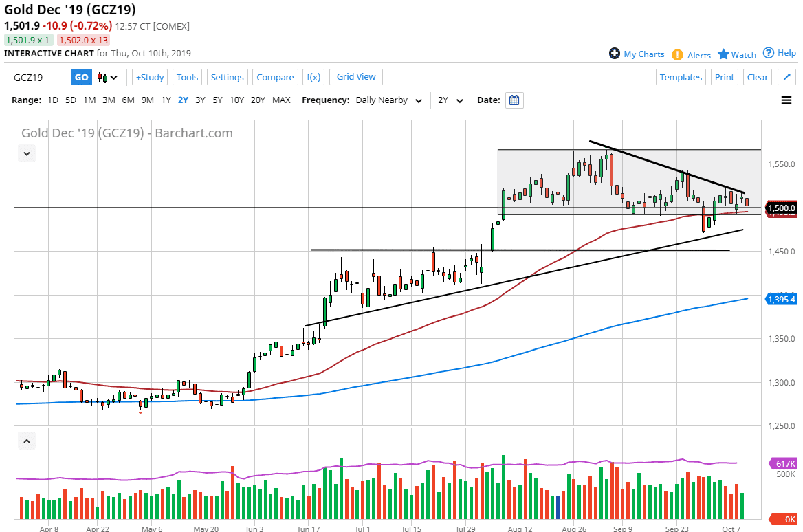Click the chart type candlestick icon
The width and height of the screenshot is (803, 532).
(107, 78)
